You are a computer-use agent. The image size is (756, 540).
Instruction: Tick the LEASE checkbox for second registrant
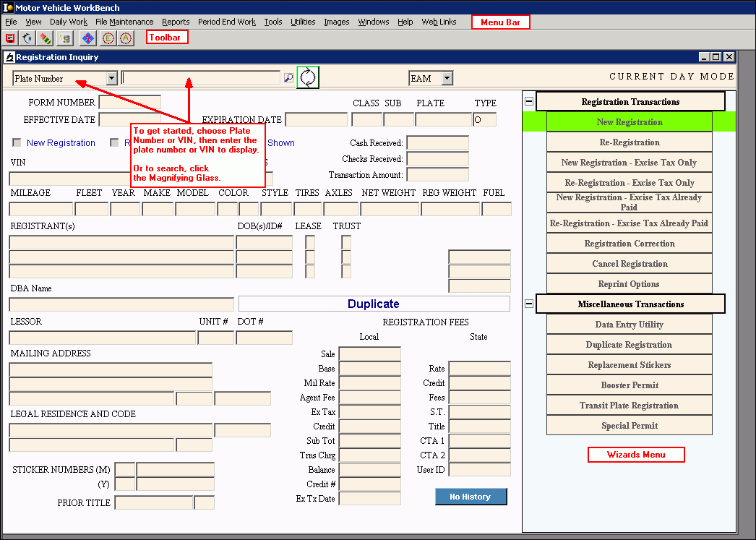pos(310,257)
